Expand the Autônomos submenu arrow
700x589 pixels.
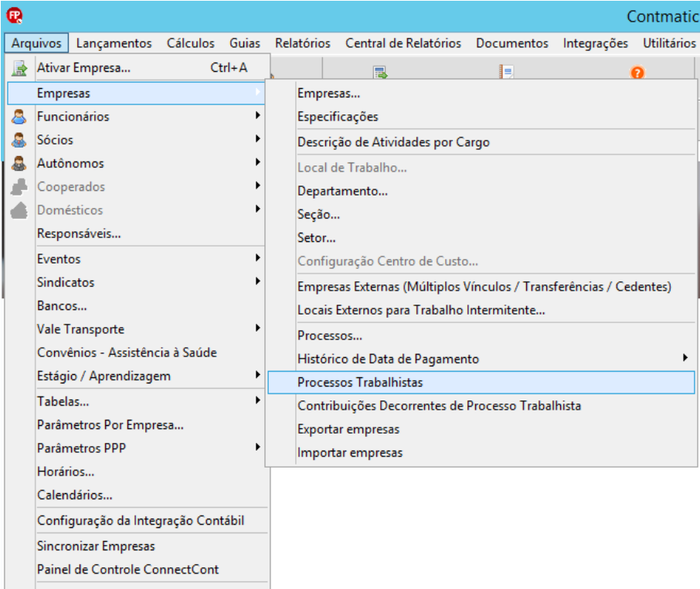point(258,162)
